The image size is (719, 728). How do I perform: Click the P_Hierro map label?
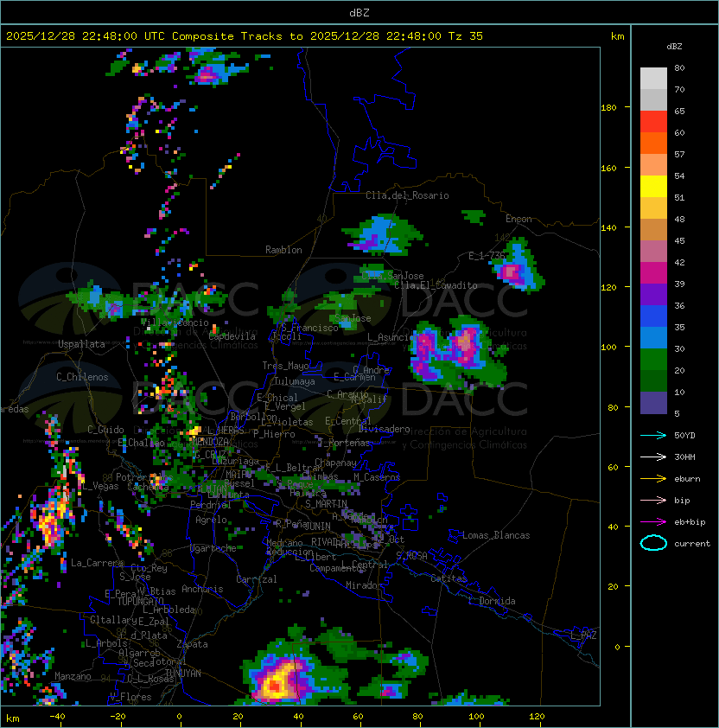(274, 434)
